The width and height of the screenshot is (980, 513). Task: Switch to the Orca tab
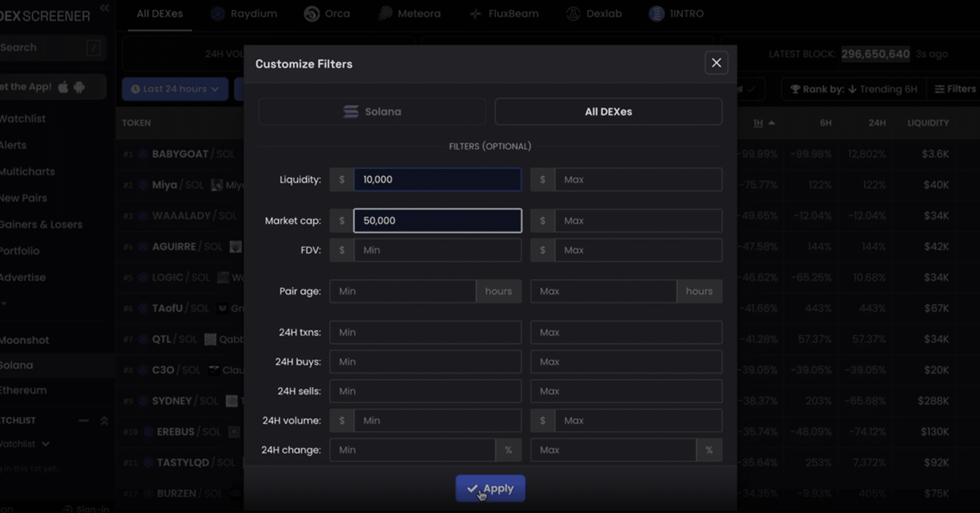(x=327, y=14)
